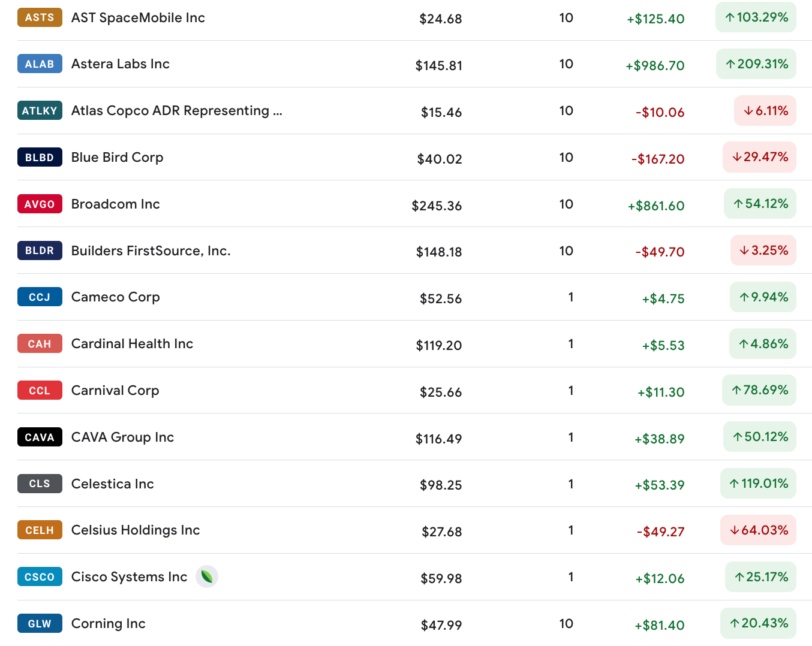Click the 9.94% gain badge for CCJ
Image resolution: width=812 pixels, height=646 pixels.
coord(763,297)
